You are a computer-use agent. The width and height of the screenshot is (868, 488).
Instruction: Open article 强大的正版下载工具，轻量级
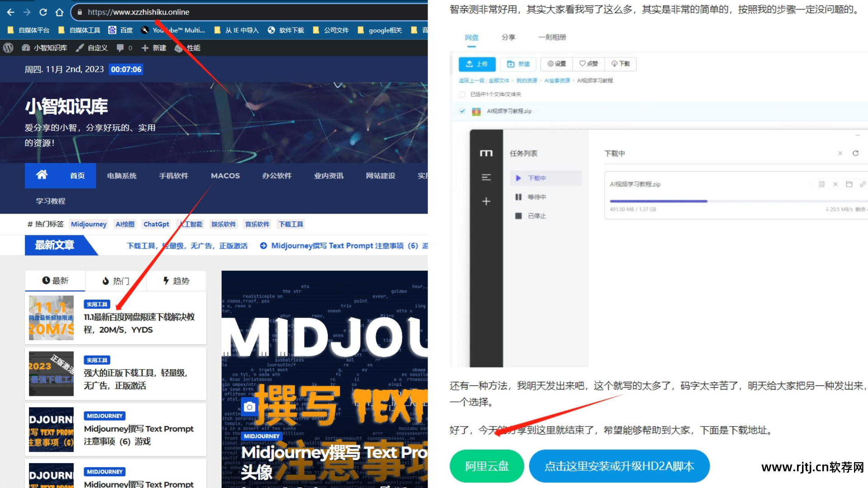tap(136, 379)
